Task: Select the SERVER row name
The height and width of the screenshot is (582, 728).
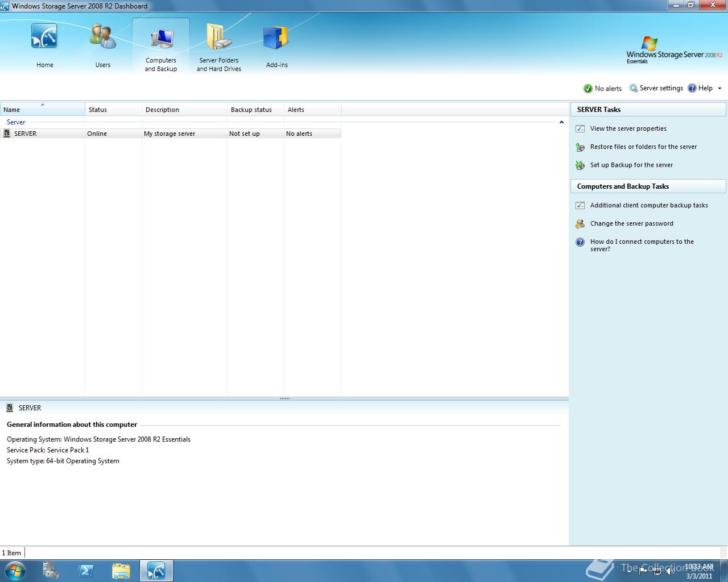Action: coord(25,134)
